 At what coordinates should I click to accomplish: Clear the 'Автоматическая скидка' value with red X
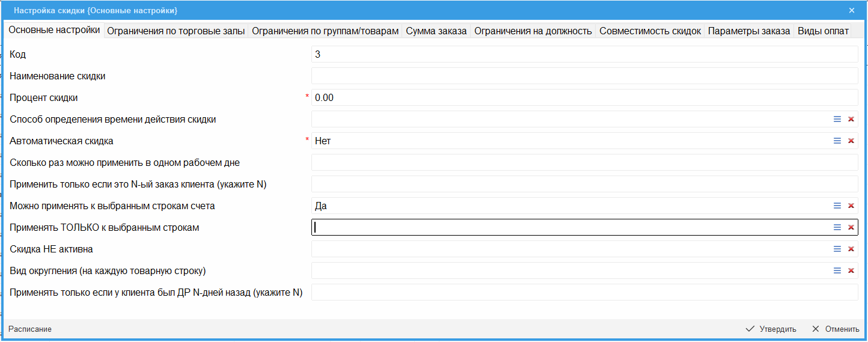coord(851,141)
